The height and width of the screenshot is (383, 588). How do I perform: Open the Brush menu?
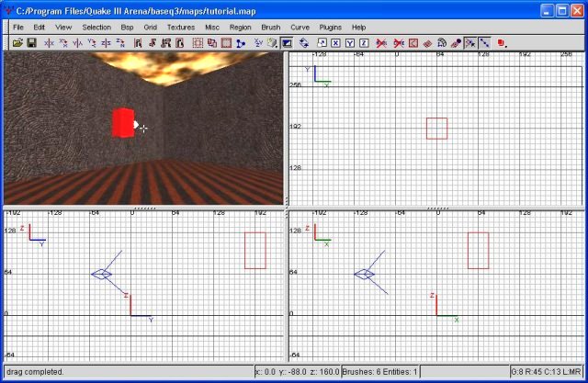(x=271, y=28)
